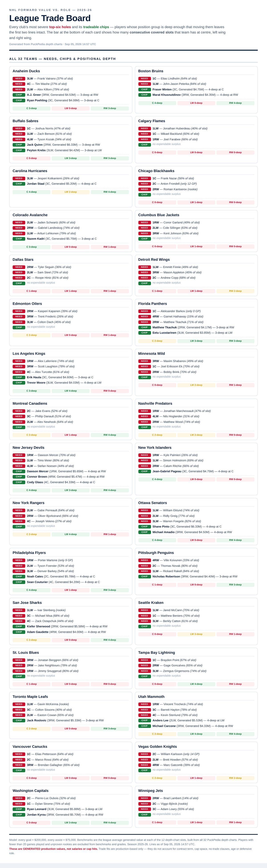Viewport: 267px width, 868px height.
Task: Click CHIP badge next to Matthew Tkachuk
Action: [x=144, y=328]
